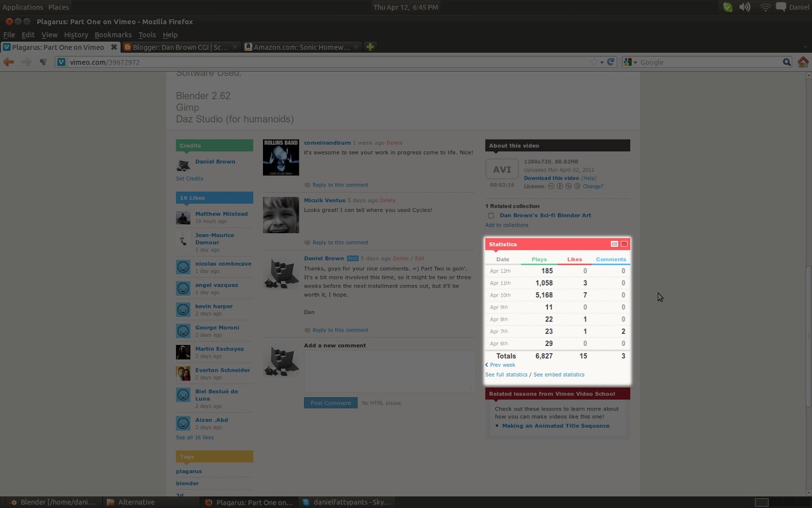
Task: Open the volume control in the top panel
Action: pyautogui.click(x=745, y=7)
